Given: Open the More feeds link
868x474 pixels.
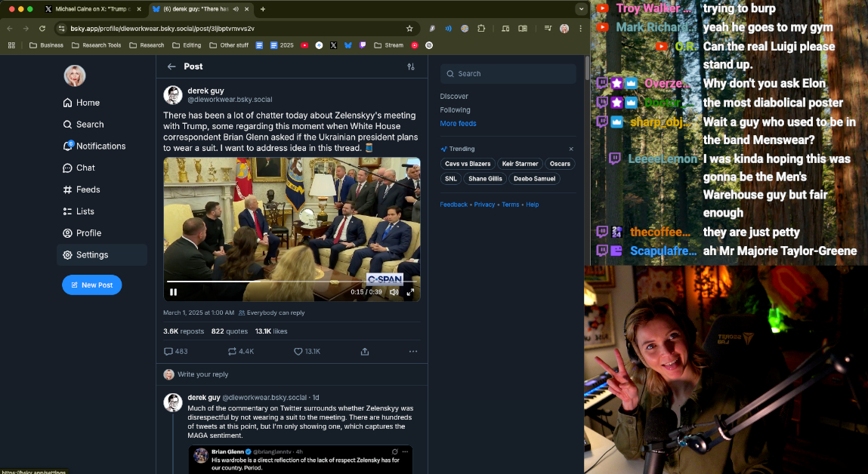Looking at the screenshot, I should tap(458, 123).
